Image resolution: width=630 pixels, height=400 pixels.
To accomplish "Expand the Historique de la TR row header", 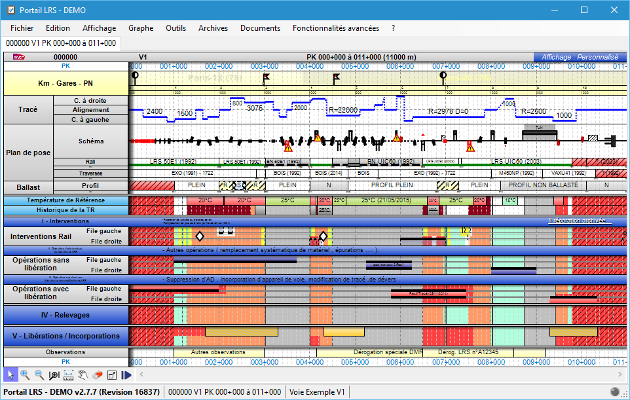I will [x=65, y=210].
